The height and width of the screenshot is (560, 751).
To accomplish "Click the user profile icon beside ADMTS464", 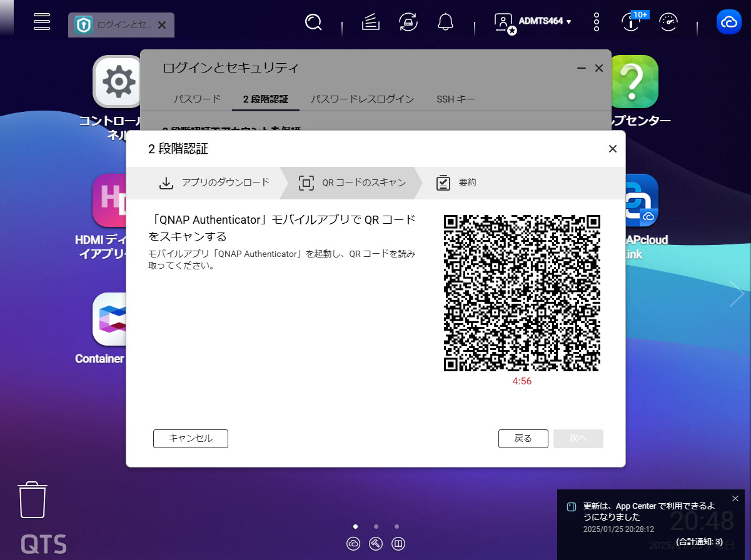I will point(504,23).
